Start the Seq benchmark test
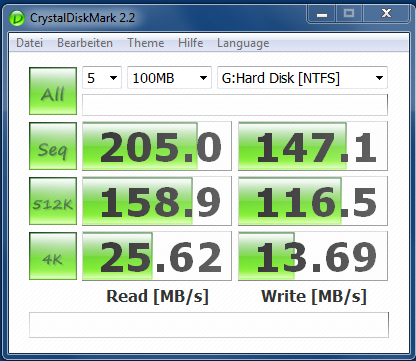Viewport: 416px width, 361px height. point(53,146)
